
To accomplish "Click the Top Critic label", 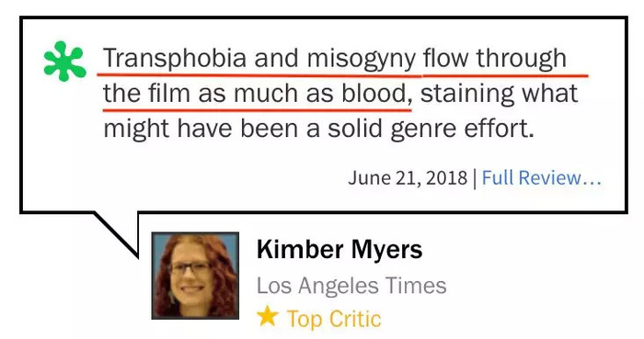I will coord(334,319).
